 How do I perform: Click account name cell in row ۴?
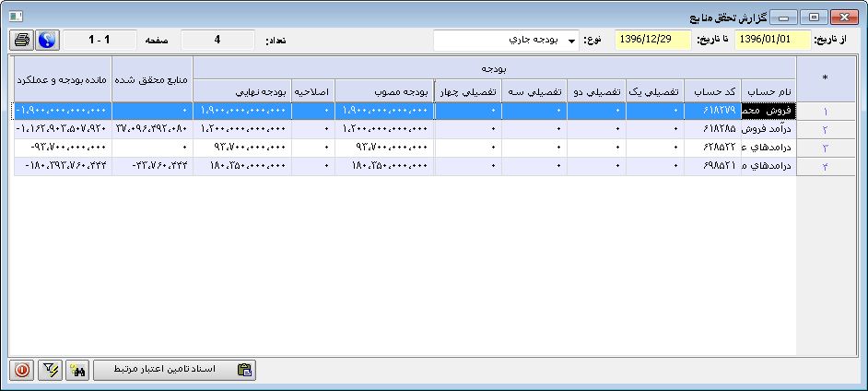point(768,166)
